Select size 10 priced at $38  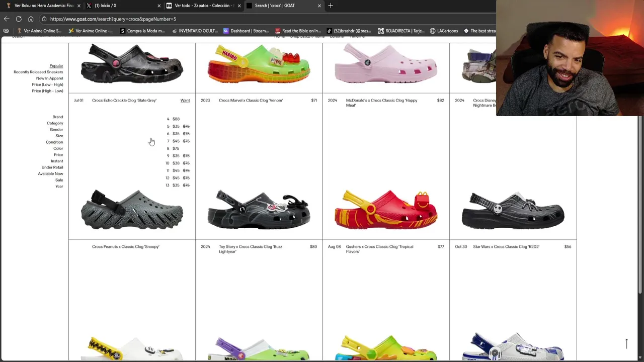pyautogui.click(x=178, y=163)
